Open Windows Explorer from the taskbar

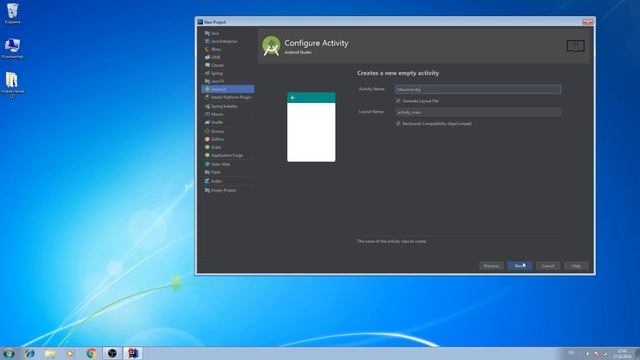50,353
